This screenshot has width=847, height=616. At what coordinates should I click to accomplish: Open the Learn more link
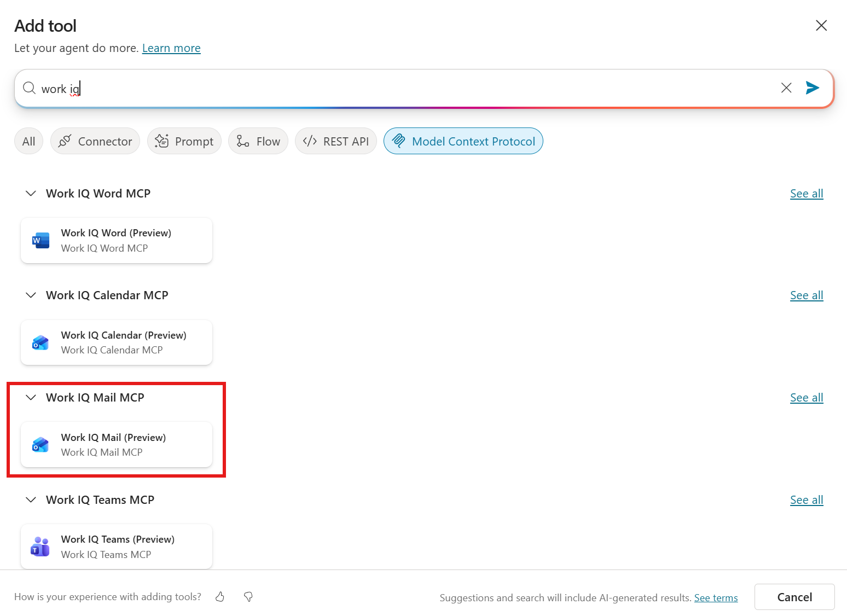click(x=171, y=48)
